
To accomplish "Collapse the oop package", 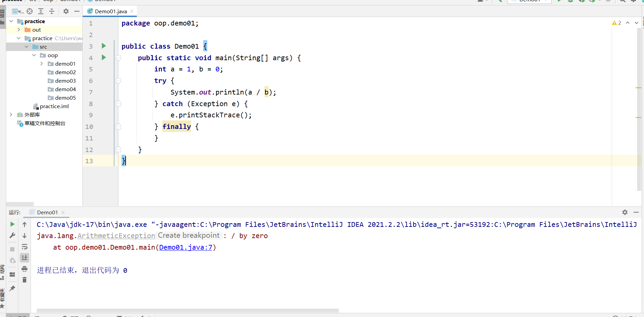I will 34,55.
